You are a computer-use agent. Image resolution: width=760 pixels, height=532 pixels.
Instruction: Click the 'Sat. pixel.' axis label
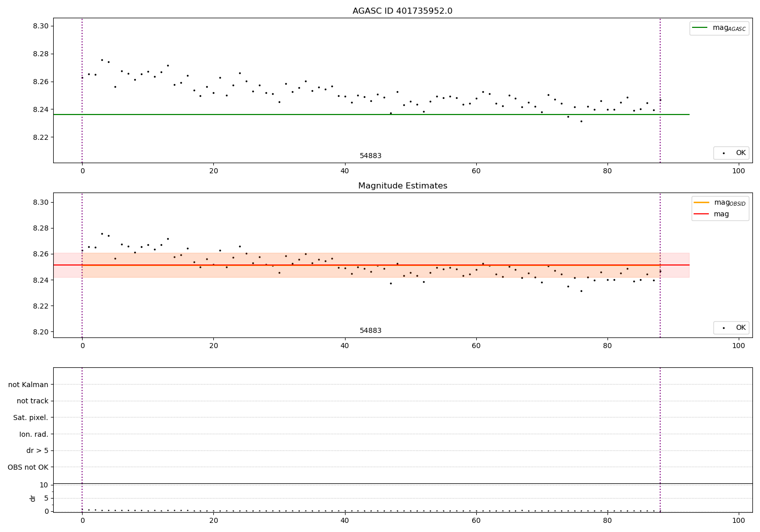pos(31,417)
